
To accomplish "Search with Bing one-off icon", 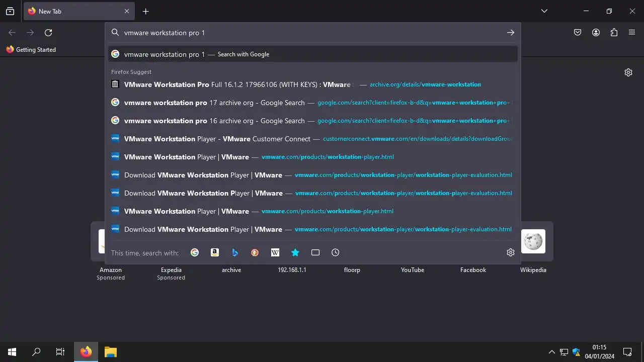I will (235, 253).
